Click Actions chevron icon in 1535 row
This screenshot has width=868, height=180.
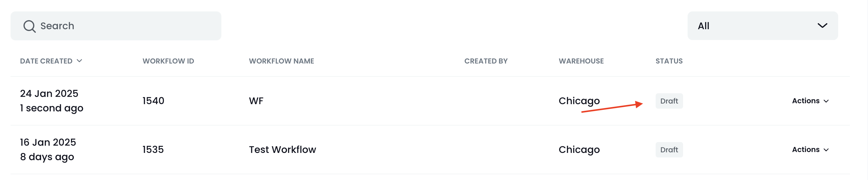click(826, 150)
